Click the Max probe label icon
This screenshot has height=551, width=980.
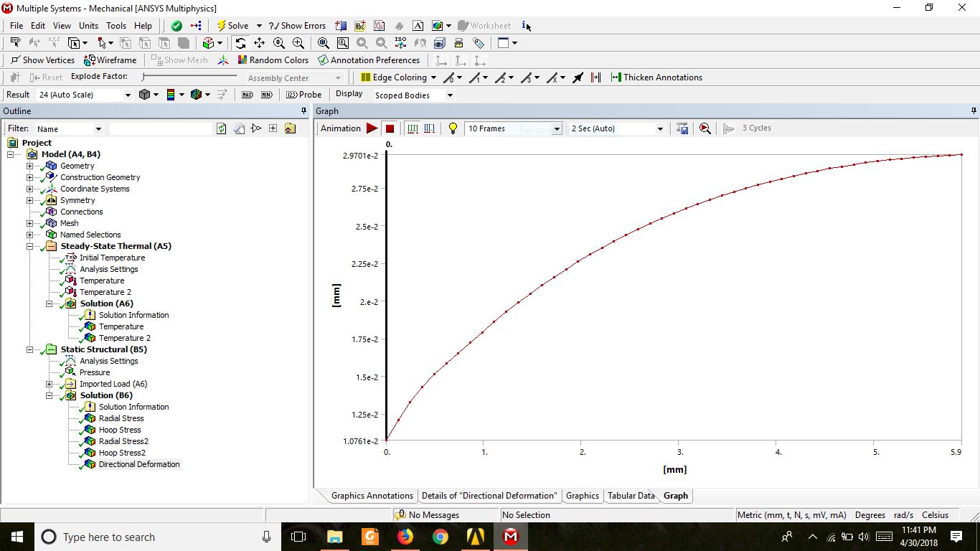248,95
